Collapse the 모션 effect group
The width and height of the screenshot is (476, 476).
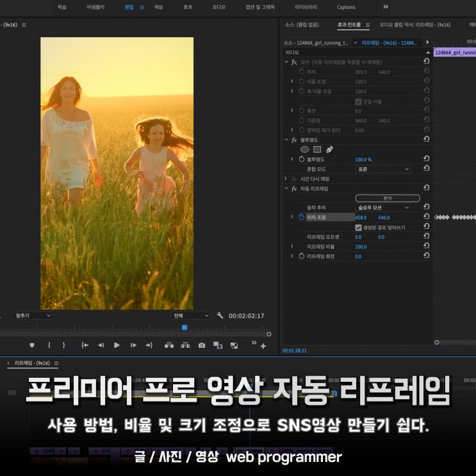(286, 62)
